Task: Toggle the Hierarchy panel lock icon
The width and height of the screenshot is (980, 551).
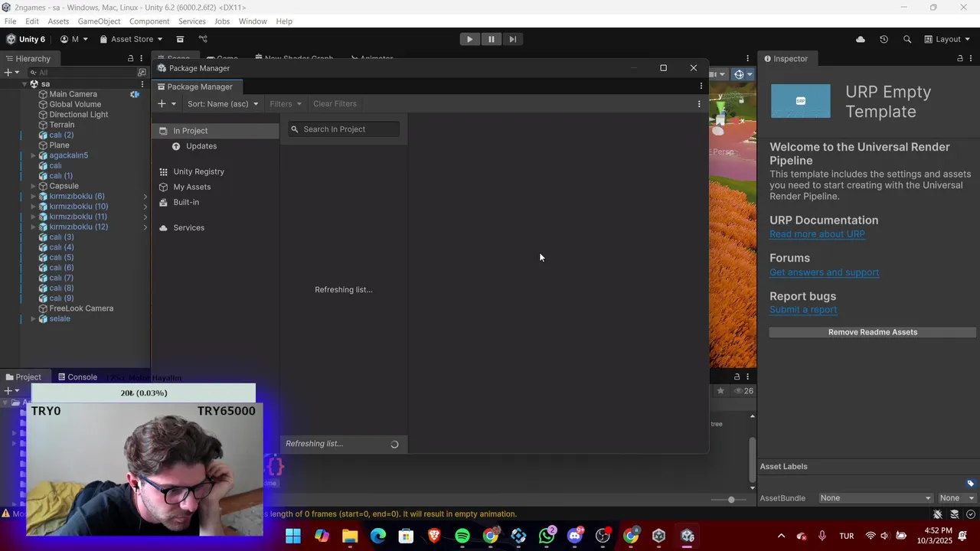Action: coord(130,59)
